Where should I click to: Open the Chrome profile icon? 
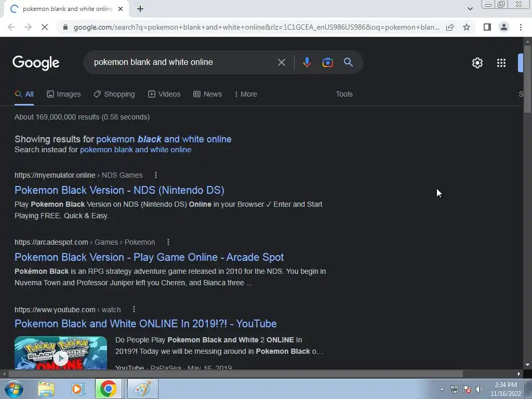(x=504, y=27)
